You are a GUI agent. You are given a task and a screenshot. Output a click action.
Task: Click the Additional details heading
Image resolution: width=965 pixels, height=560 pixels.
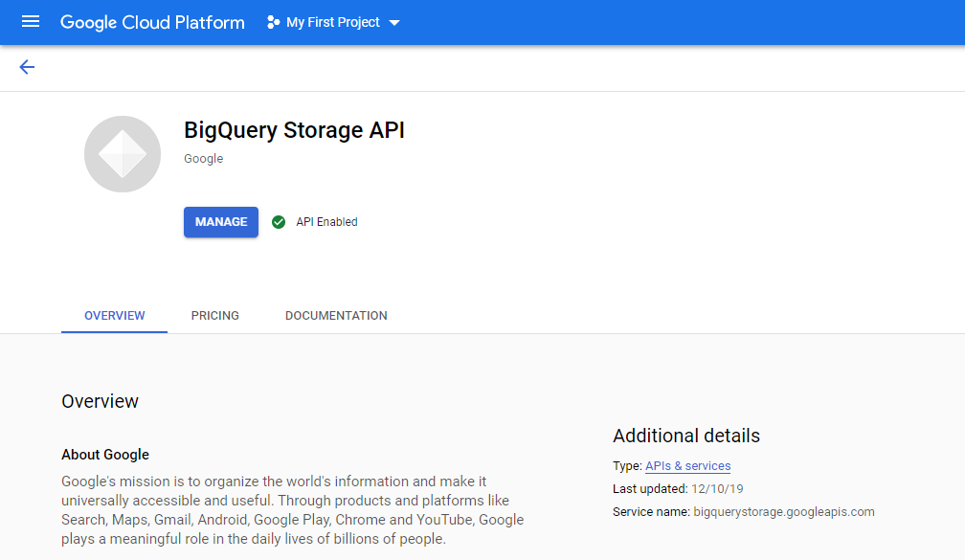686,436
